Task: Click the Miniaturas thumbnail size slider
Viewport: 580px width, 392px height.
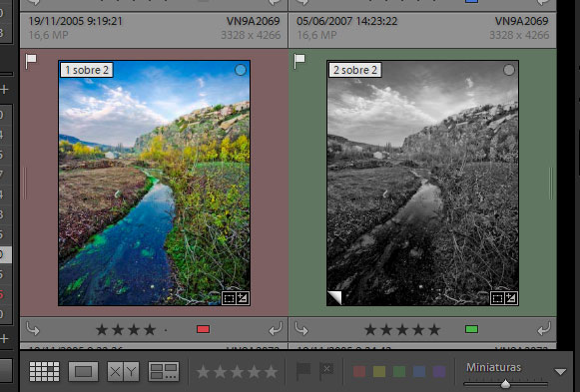Action: pos(505,384)
